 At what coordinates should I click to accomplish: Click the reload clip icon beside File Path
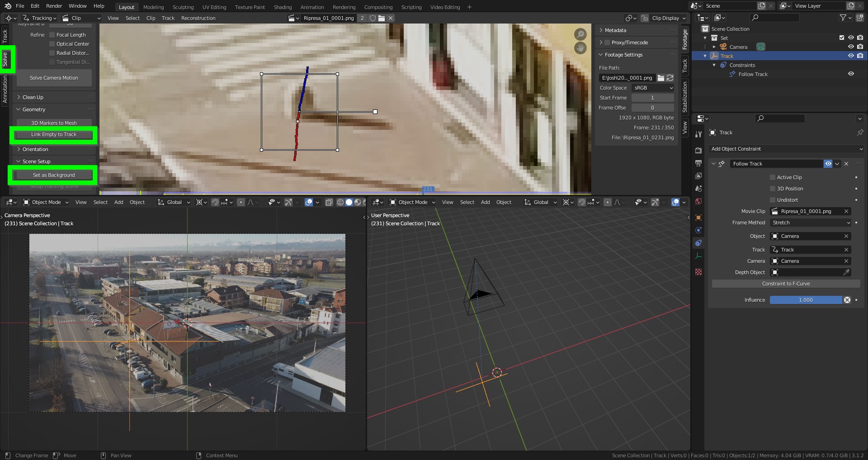[670, 78]
